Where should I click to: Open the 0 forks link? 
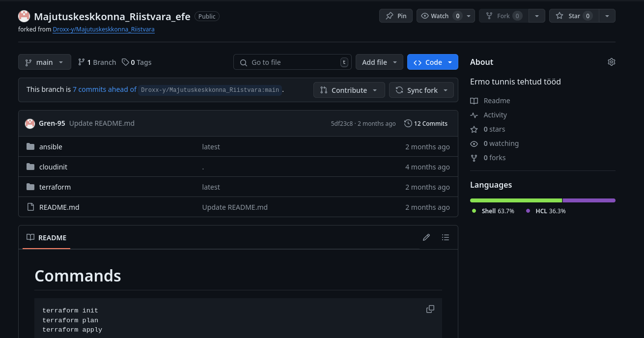[x=495, y=158]
